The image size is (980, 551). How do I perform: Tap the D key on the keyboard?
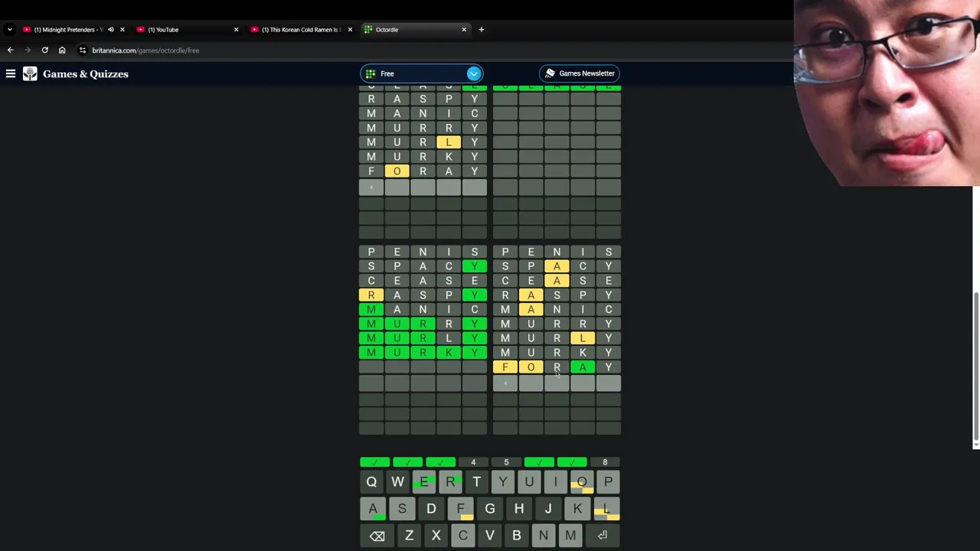pyautogui.click(x=431, y=509)
